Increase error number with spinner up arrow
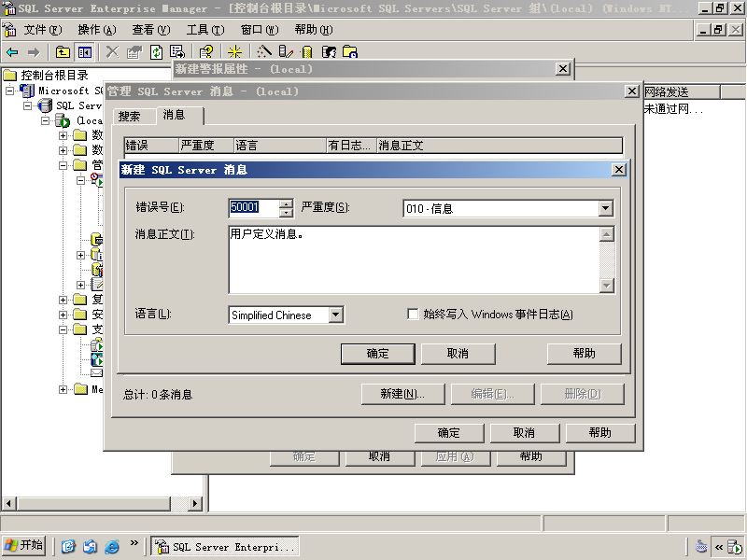This screenshot has height=560, width=747. click(x=286, y=203)
